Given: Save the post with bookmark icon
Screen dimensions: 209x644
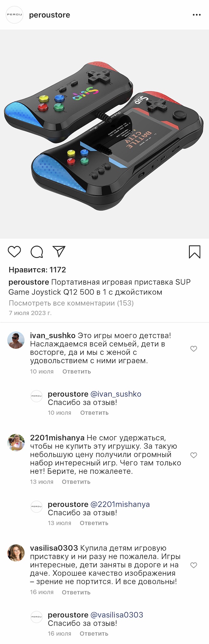Looking at the screenshot, I should pyautogui.click(x=195, y=252).
